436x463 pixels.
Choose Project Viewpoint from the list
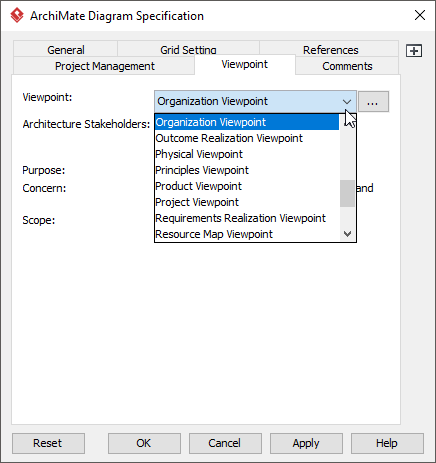[247, 202]
